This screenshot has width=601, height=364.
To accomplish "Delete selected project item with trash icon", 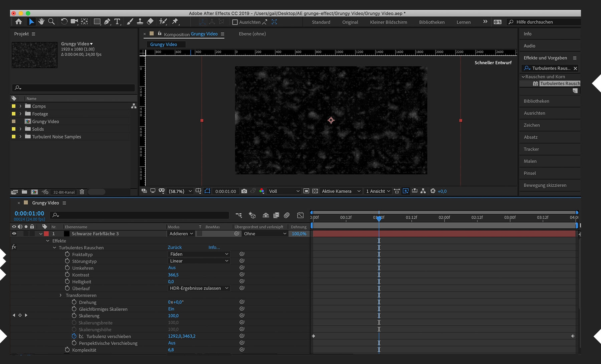I will (82, 192).
